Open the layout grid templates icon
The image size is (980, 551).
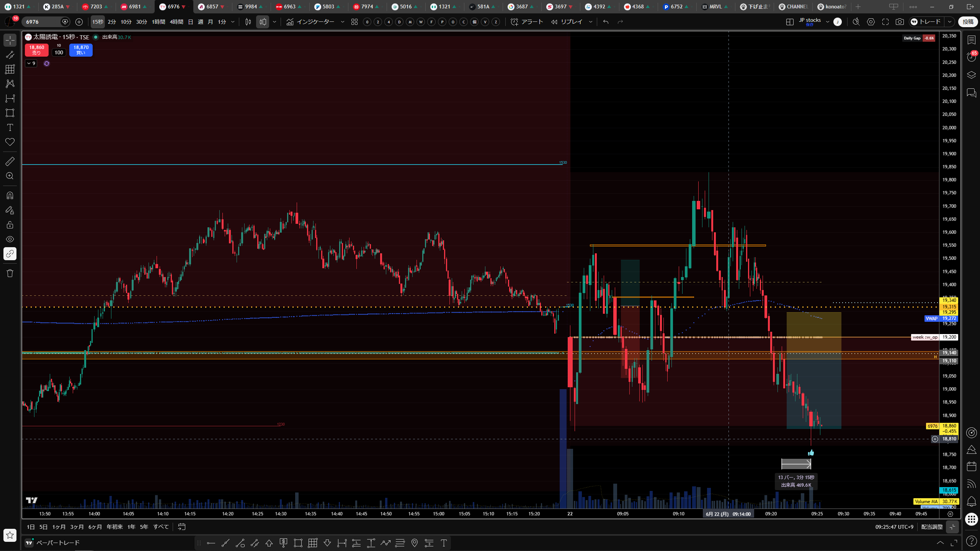pos(354,22)
